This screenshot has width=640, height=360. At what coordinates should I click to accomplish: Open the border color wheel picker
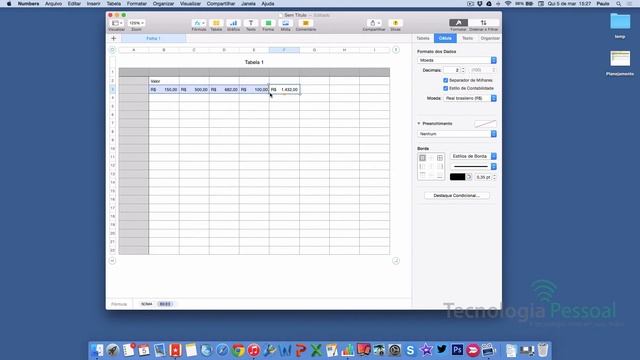(469, 177)
